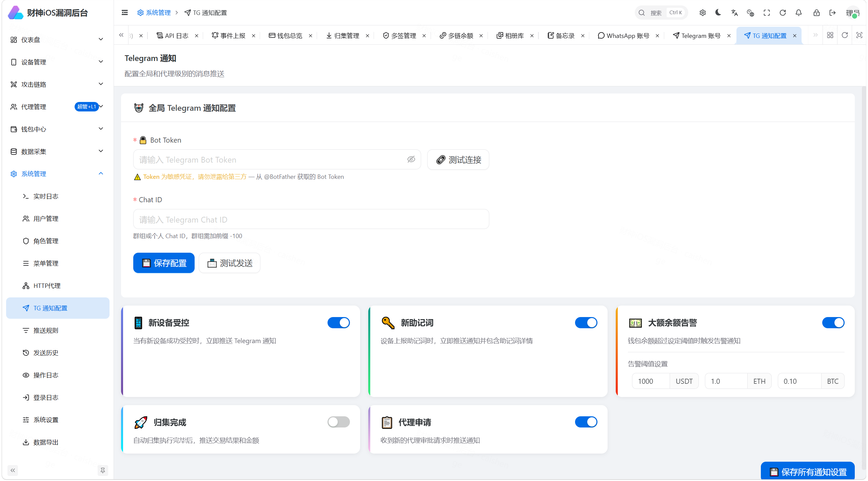Disable the 新设备受控 notification switch
This screenshot has width=868, height=481.
(338, 322)
